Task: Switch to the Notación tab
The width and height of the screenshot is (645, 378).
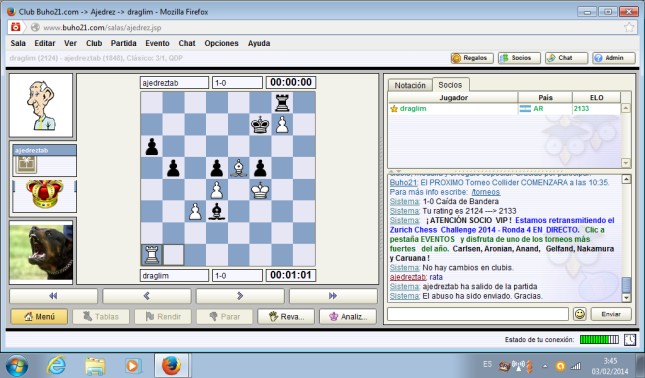Action: click(410, 85)
